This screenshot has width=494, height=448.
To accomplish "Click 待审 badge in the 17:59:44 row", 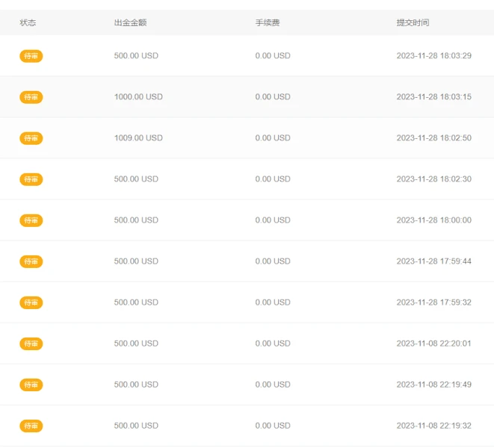I will [31, 261].
